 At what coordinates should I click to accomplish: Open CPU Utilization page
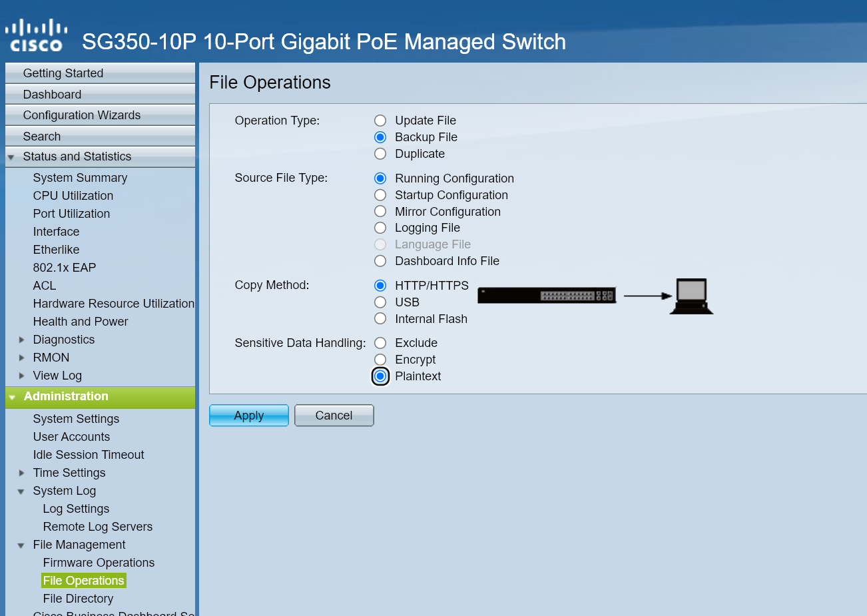click(x=73, y=196)
